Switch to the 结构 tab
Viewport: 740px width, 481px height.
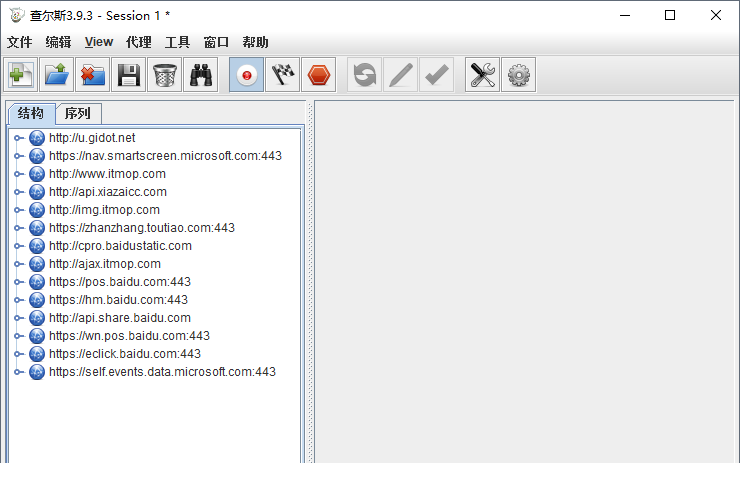point(31,113)
